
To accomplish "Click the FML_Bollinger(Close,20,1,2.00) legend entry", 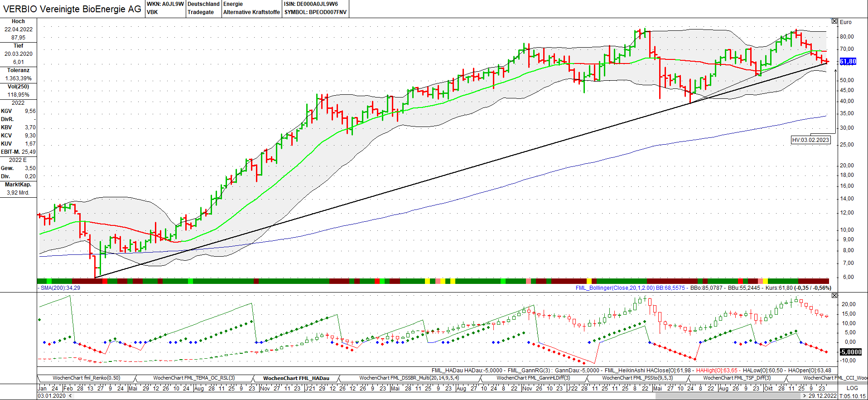I will click(x=615, y=288).
